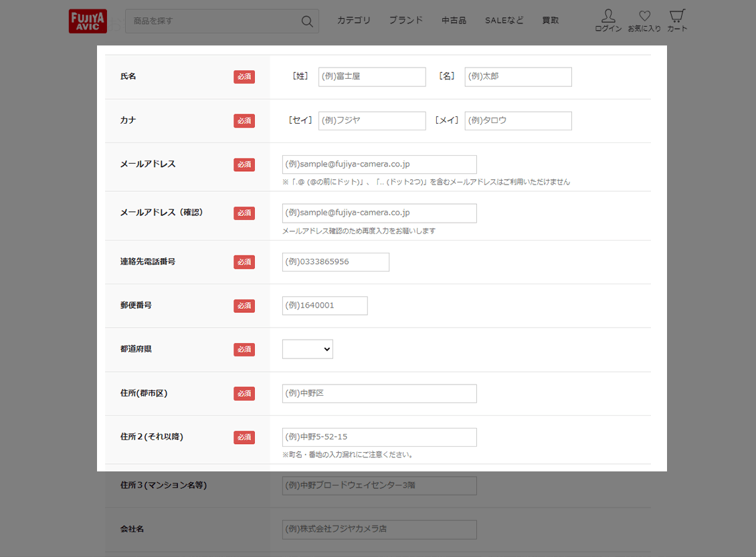This screenshot has width=756, height=557.
Task: Open the ブランド menu
Action: pos(406,20)
